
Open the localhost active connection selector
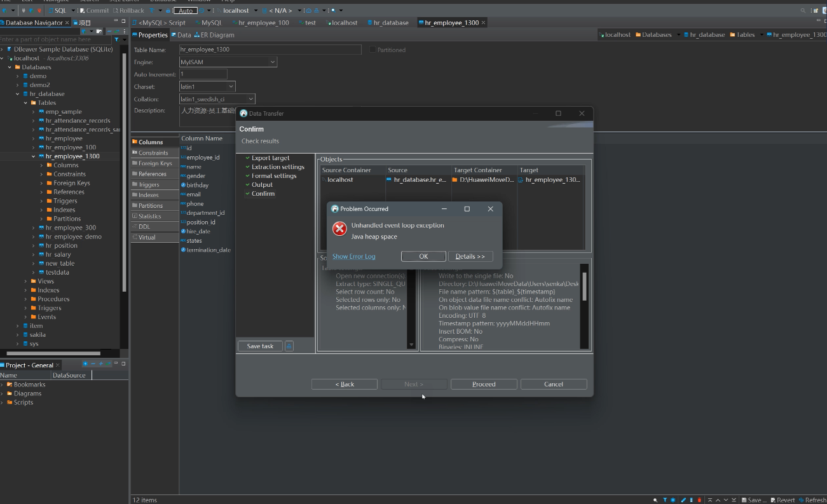(236, 11)
